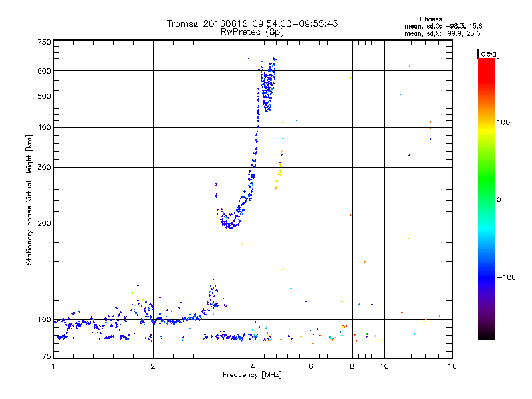Click the colorbar tick label '100'
The width and height of the screenshot is (532, 399).
503,122
